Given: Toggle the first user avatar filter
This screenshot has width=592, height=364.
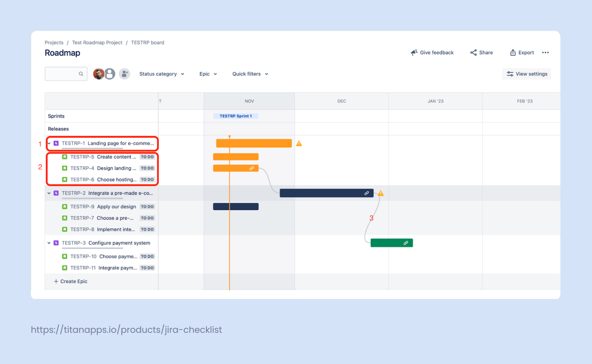Looking at the screenshot, I should [99, 74].
